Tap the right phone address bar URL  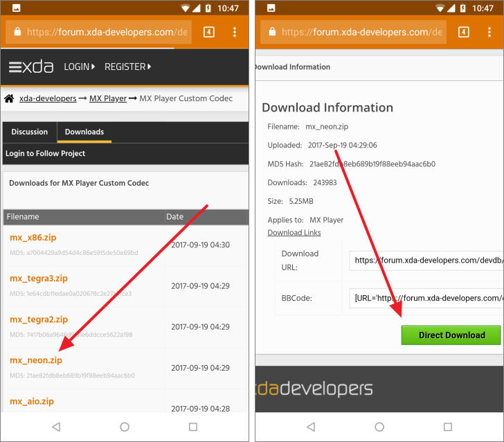(x=361, y=32)
